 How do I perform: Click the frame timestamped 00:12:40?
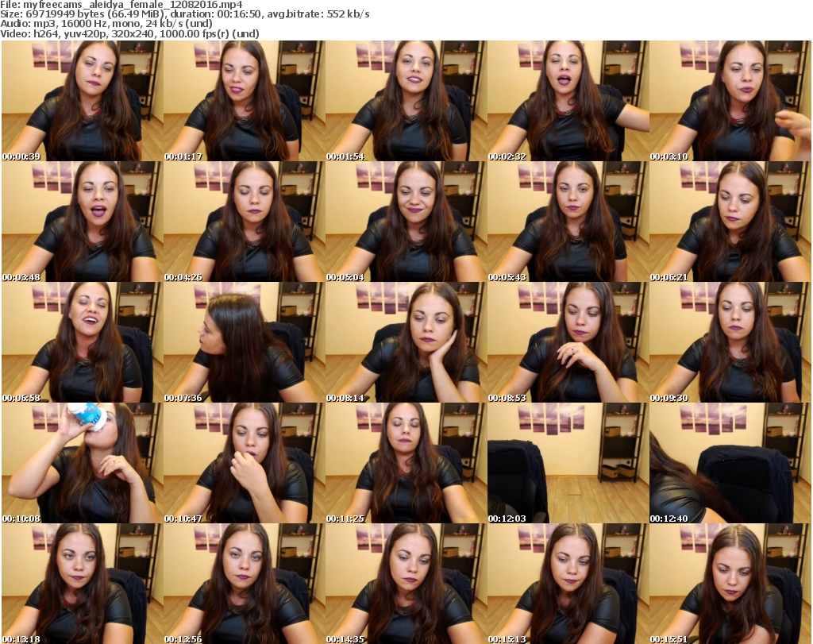[x=730, y=463]
